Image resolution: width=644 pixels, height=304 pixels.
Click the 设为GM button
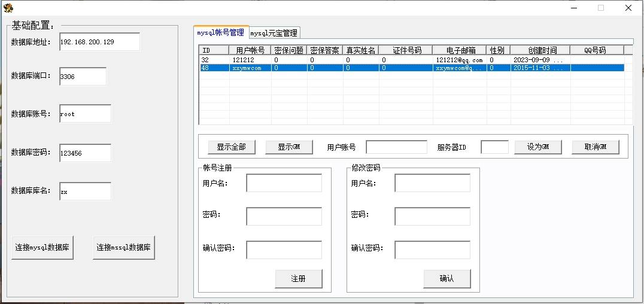[537, 147]
